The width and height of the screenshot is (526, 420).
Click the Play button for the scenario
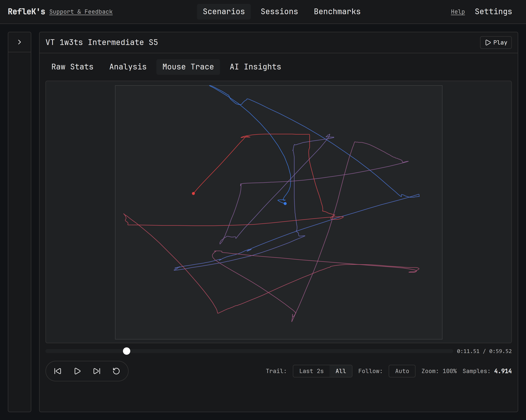point(496,43)
